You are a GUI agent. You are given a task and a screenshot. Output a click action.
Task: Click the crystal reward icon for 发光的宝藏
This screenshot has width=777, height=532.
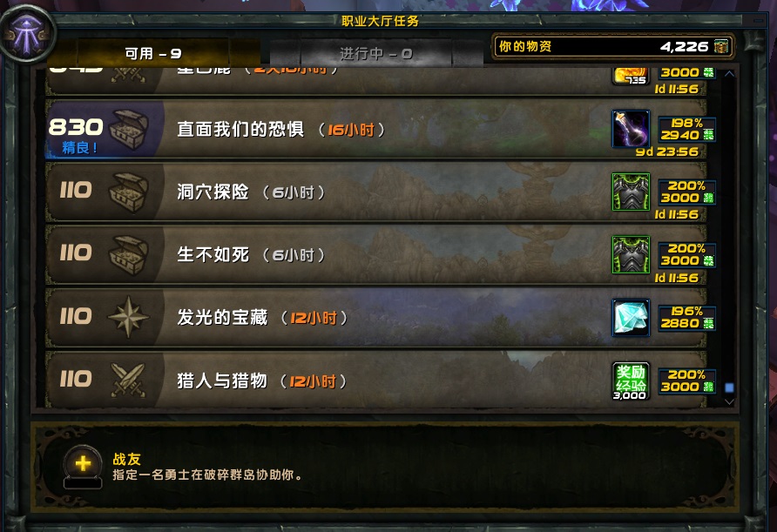coord(631,318)
